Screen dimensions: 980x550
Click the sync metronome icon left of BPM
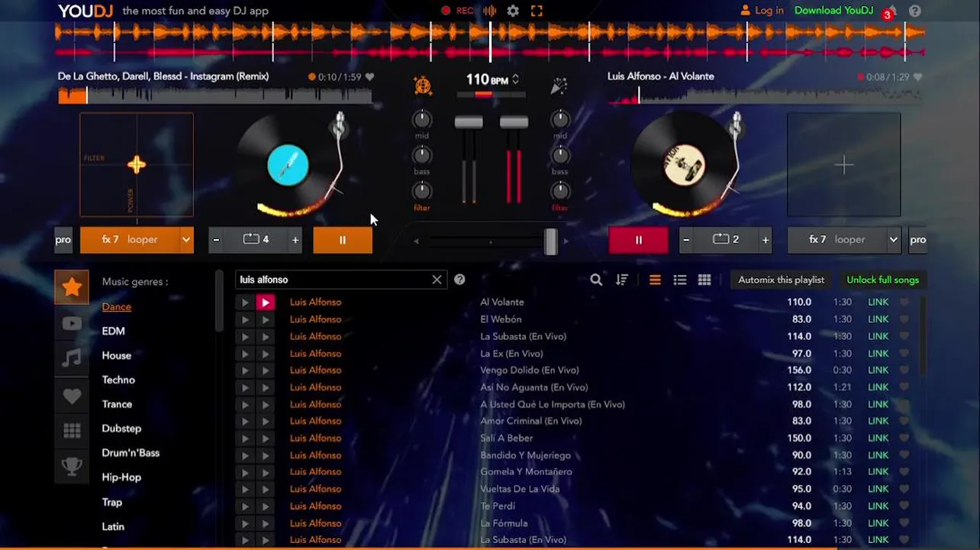pyautogui.click(x=423, y=86)
